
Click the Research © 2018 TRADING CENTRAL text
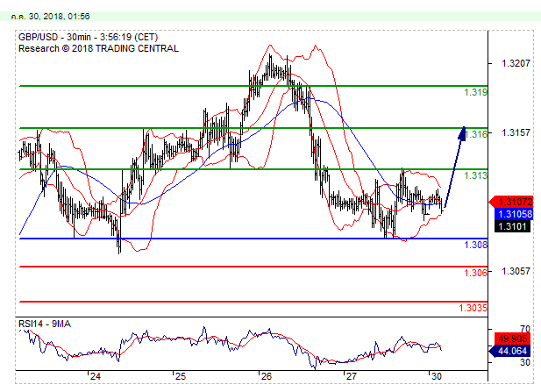click(98, 48)
